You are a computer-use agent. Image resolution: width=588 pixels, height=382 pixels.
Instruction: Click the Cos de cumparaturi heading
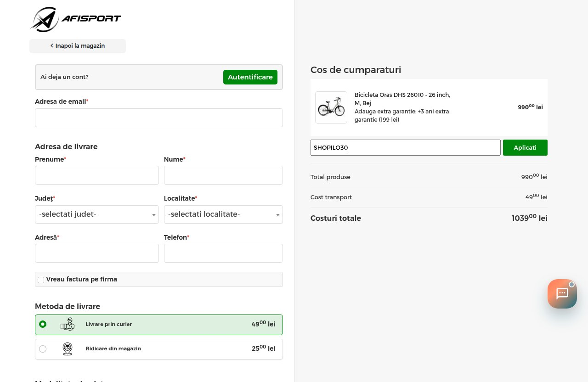pyautogui.click(x=356, y=70)
